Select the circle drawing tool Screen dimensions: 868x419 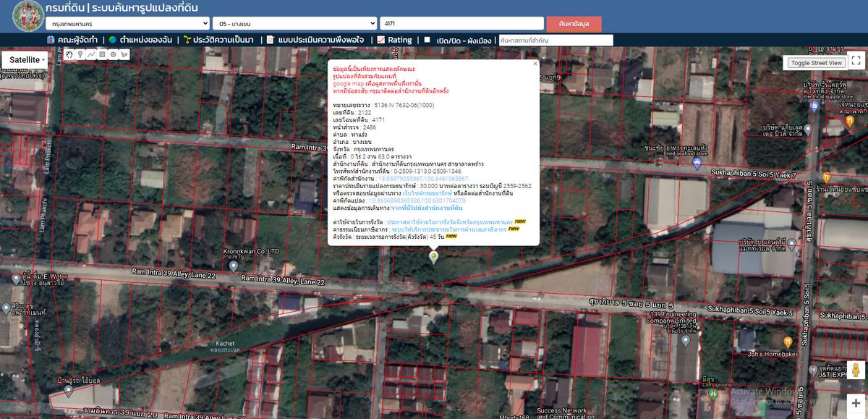pos(113,54)
